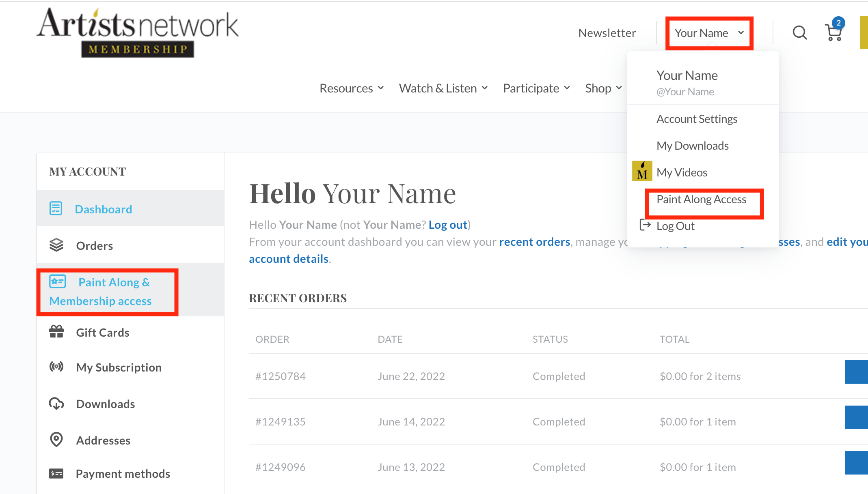The width and height of the screenshot is (868, 494).
Task: Click the June 22, 2022 date cell
Action: point(411,376)
